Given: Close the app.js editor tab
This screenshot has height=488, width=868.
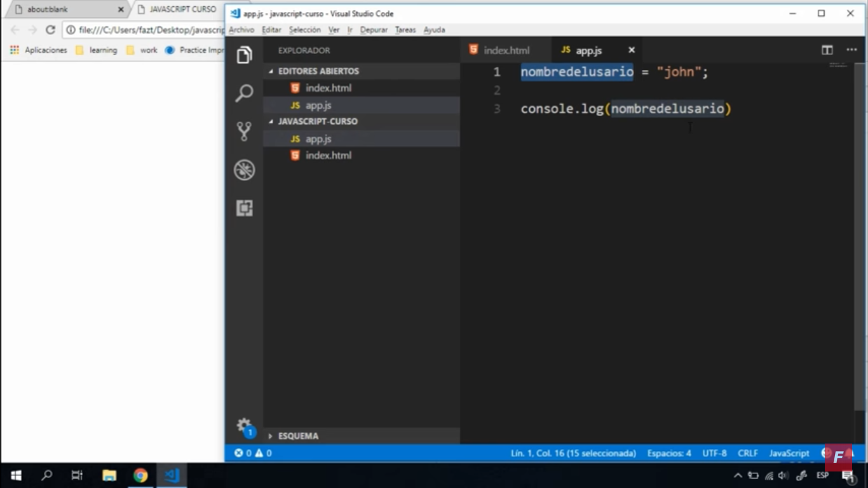Looking at the screenshot, I should pos(632,50).
